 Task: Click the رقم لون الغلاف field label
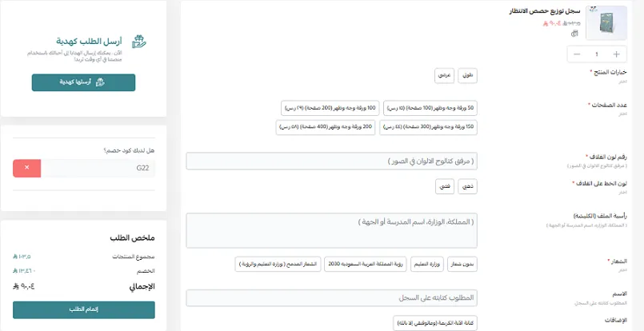click(x=606, y=157)
